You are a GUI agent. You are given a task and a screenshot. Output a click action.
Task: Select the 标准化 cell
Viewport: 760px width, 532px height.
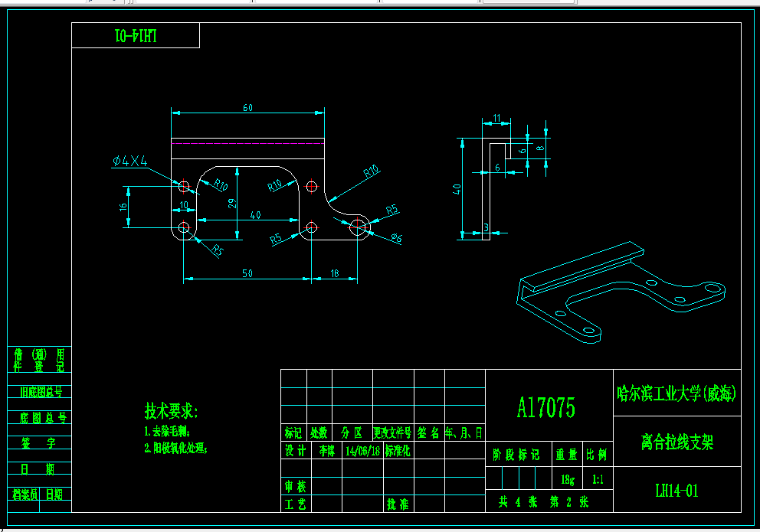(x=398, y=451)
